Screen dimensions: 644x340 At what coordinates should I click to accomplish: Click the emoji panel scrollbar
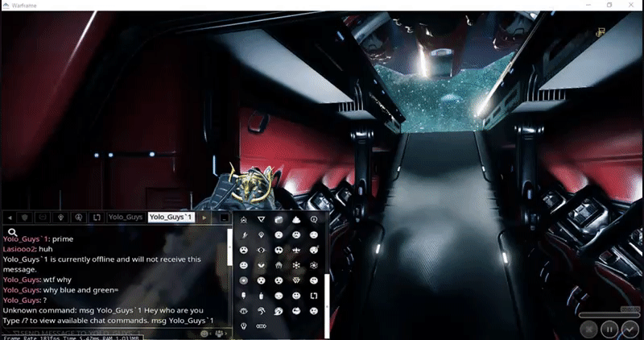(327, 306)
